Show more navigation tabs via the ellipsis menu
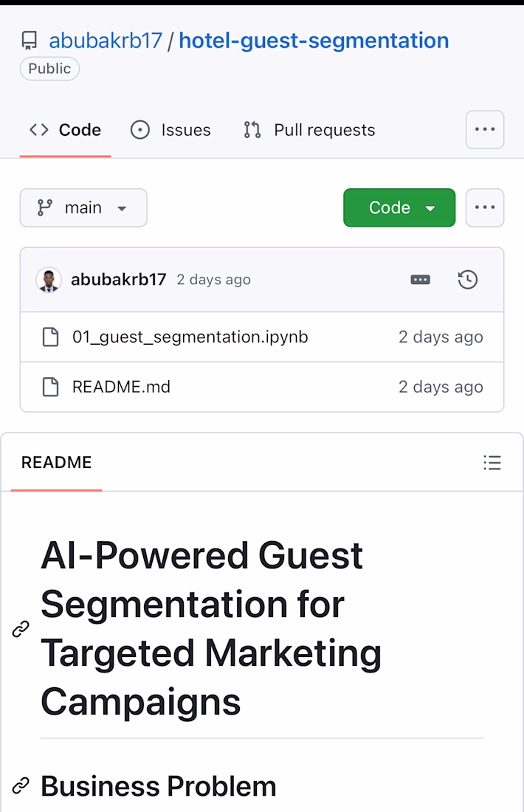 485,129
